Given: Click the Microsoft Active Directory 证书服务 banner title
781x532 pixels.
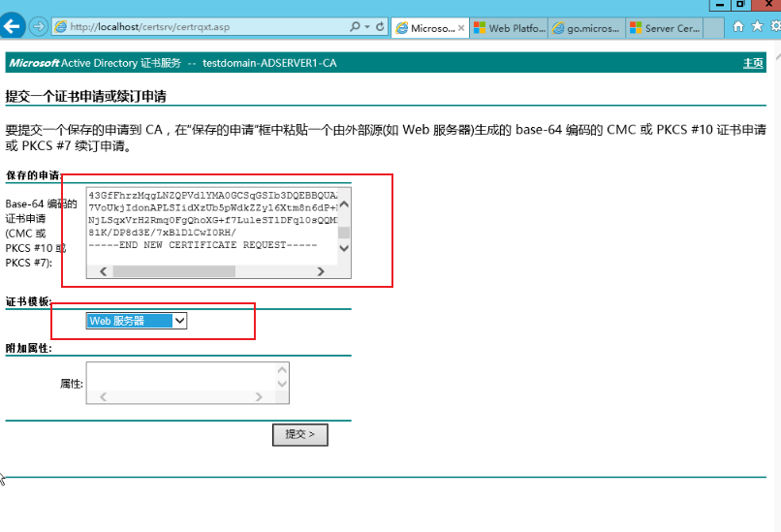Looking at the screenshot, I should click(x=95, y=63).
